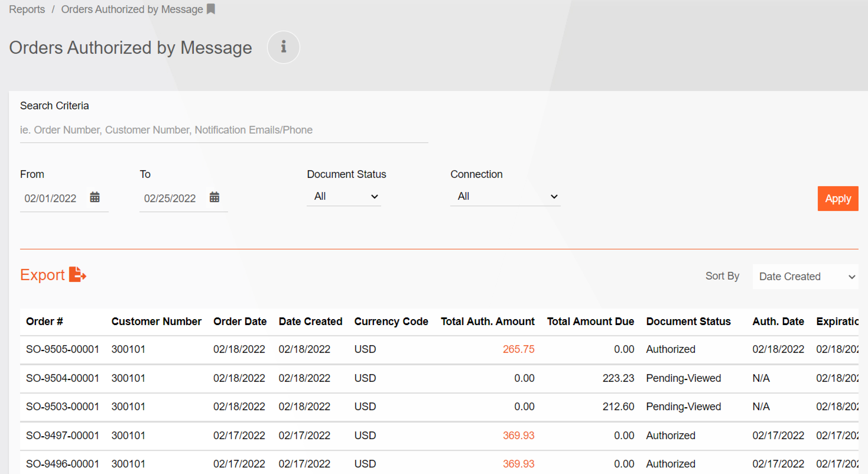This screenshot has width=868, height=474.
Task: Click authorized amount 369.93 for SO-9497-00001
Action: [519, 436]
